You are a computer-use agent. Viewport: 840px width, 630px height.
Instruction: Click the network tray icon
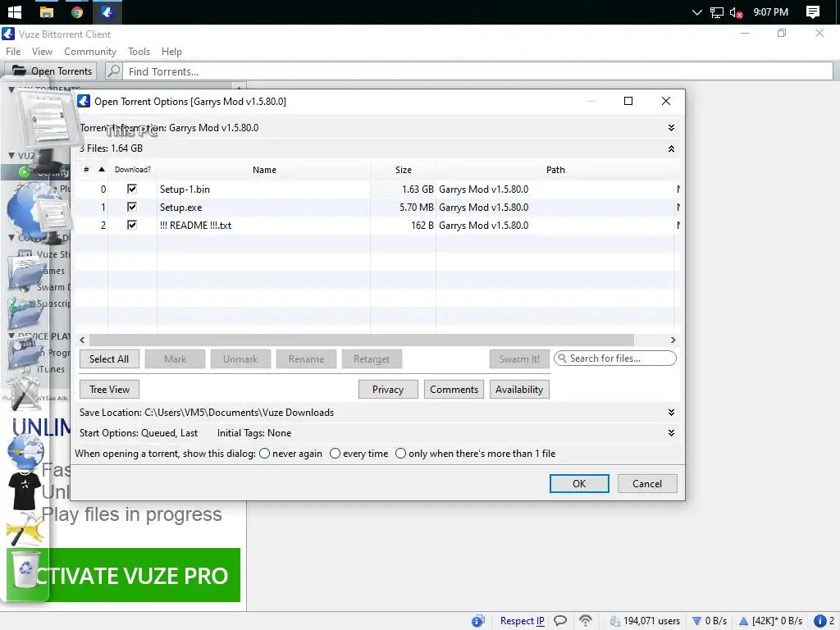click(x=717, y=12)
